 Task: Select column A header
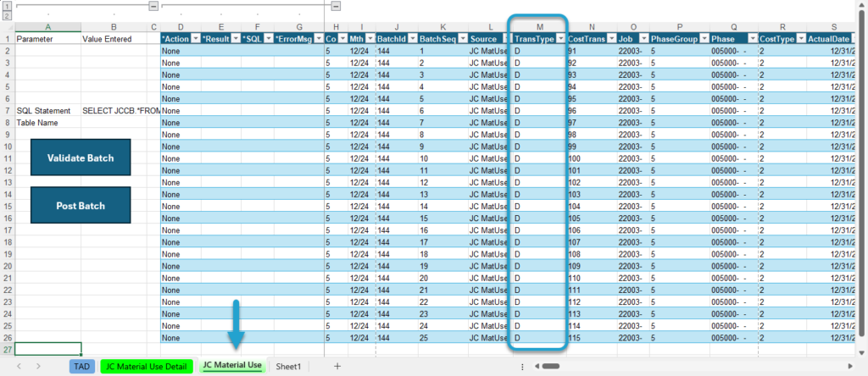tap(47, 27)
